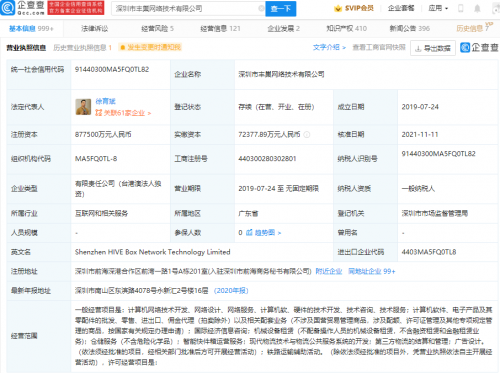The image size is (500, 373).
Task: Open the notification bell in header
Action: point(477,8)
